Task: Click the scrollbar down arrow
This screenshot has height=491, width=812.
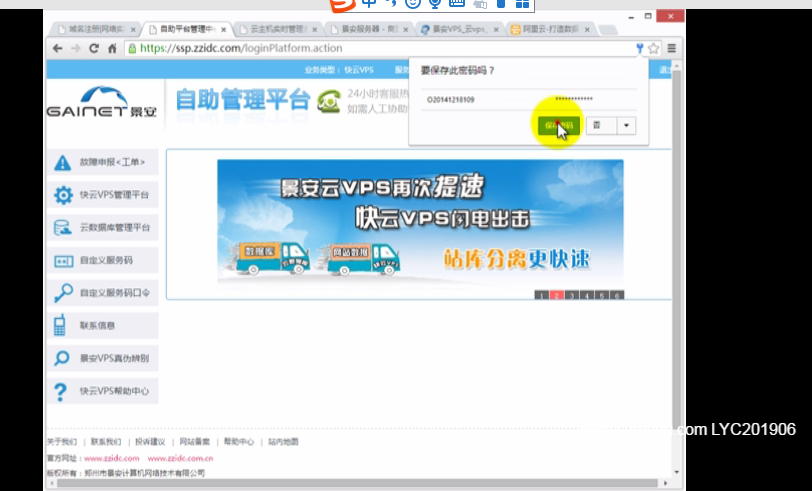Action: click(676, 472)
